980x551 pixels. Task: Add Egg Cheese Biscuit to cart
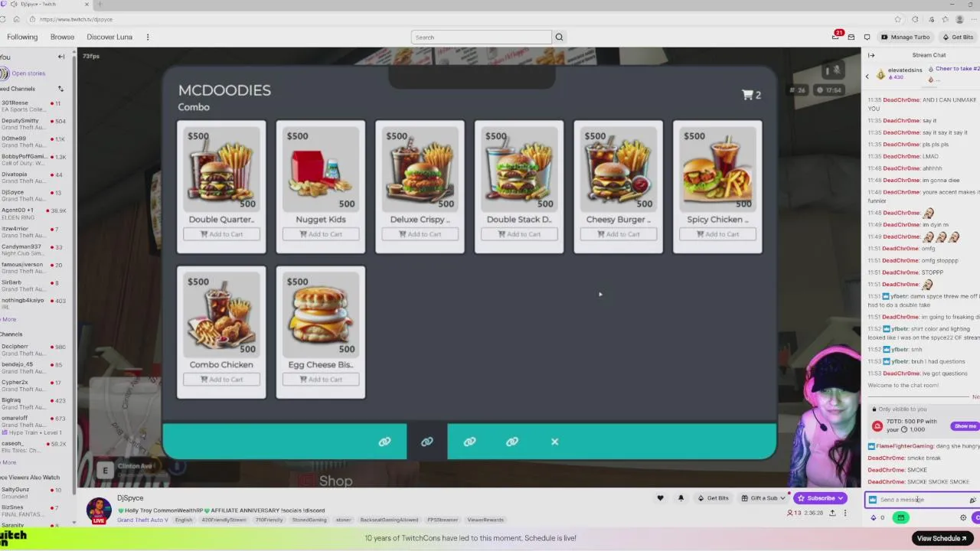pyautogui.click(x=321, y=380)
